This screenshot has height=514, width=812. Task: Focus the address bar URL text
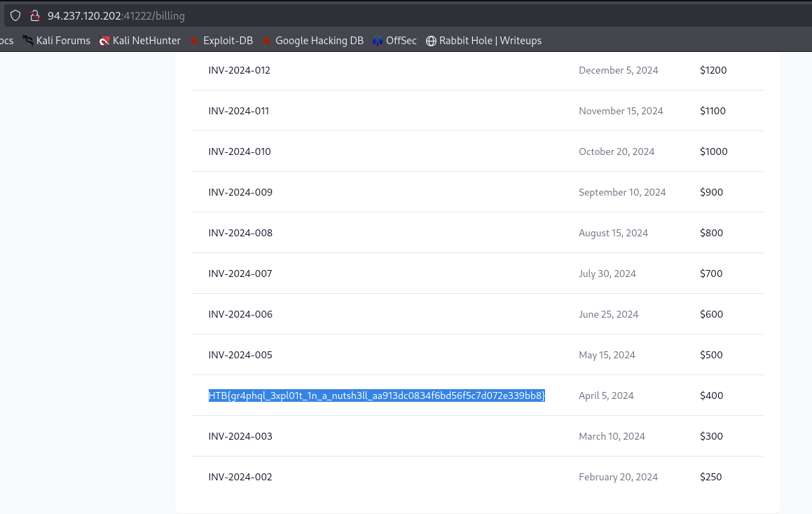point(116,15)
